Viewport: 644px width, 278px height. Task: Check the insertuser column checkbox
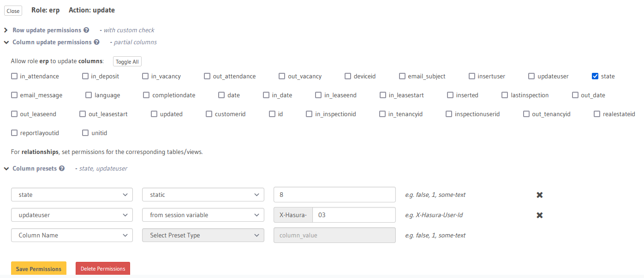[x=472, y=76]
